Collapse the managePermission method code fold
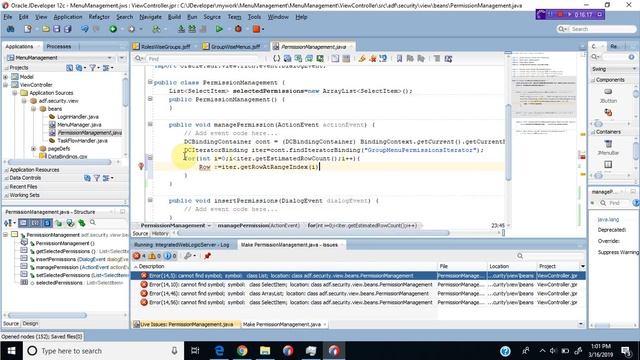This screenshot has height=360, width=640. click(150, 124)
